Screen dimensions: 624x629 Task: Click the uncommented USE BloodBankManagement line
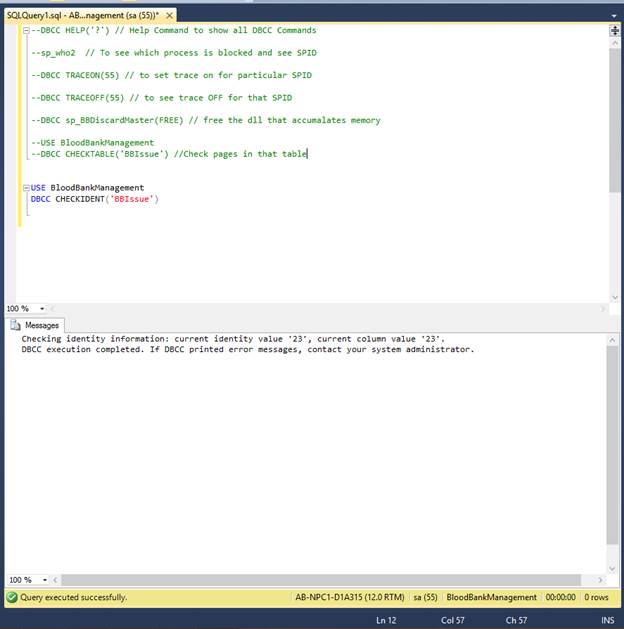pos(87,188)
